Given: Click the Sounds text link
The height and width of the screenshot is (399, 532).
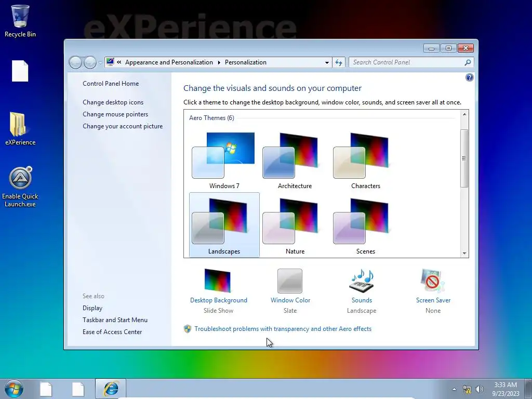Looking at the screenshot, I should point(362,300).
